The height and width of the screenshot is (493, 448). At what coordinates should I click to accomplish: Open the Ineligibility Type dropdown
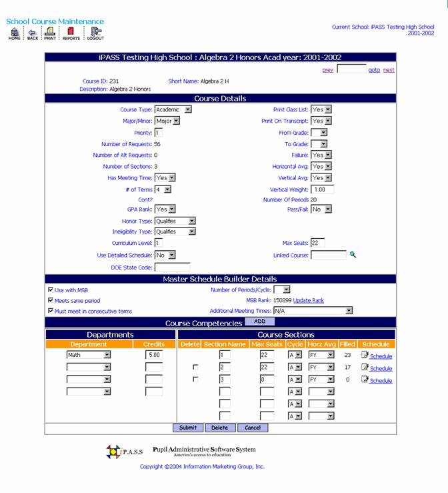point(175,231)
